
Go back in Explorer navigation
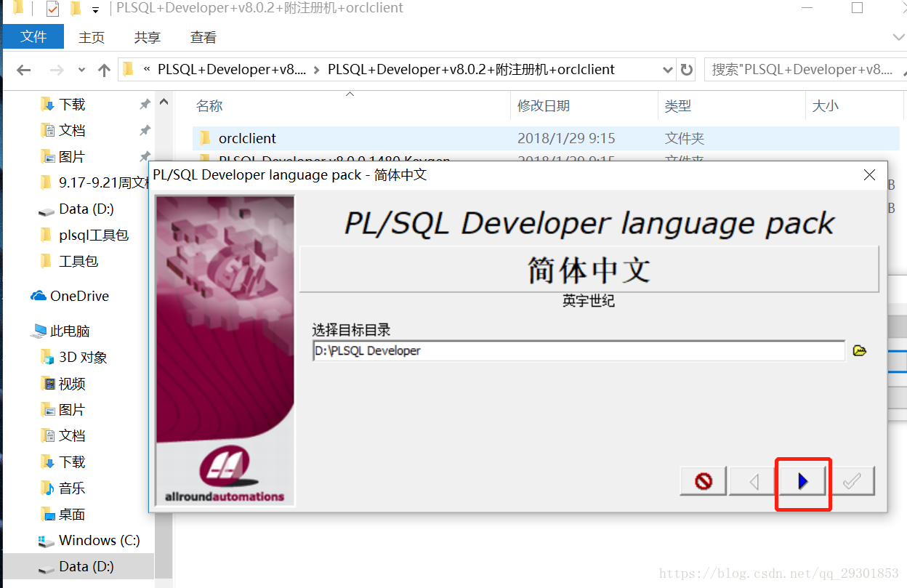tap(23, 70)
